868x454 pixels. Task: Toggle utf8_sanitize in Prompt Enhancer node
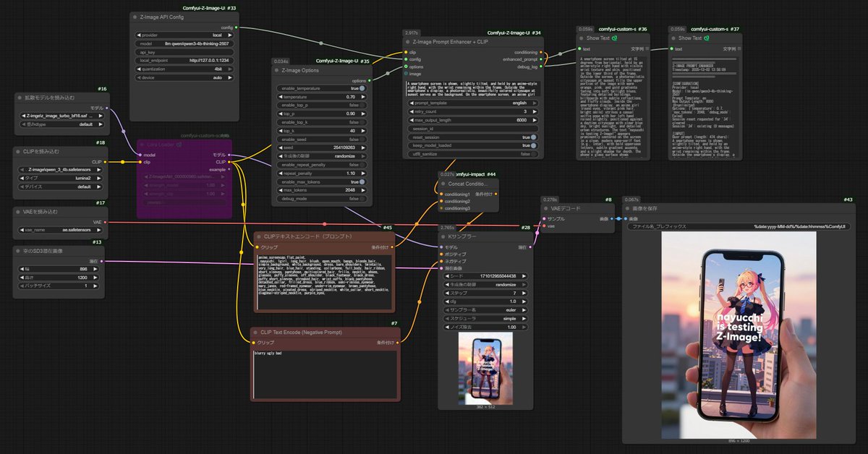[x=473, y=154]
